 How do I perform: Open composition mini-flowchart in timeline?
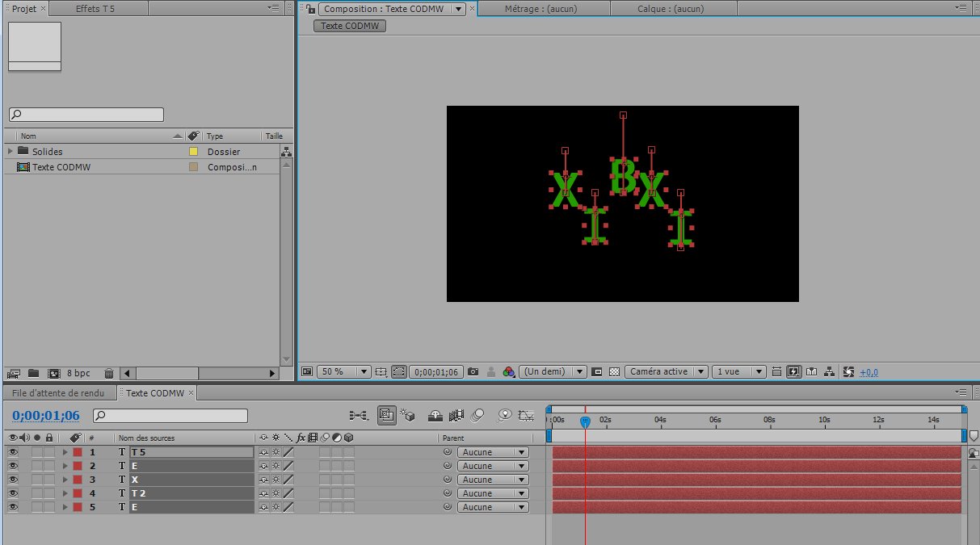pos(358,415)
